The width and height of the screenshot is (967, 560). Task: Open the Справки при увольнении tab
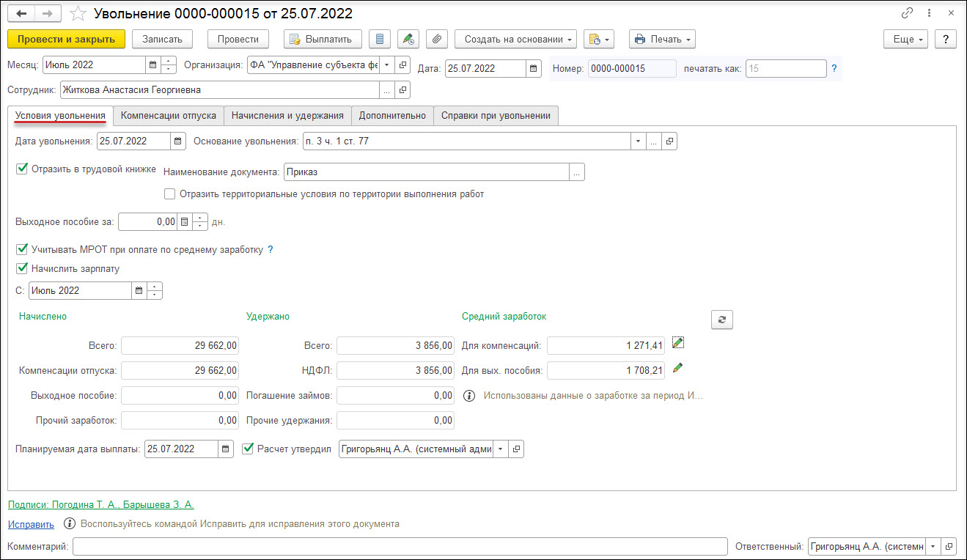point(496,115)
